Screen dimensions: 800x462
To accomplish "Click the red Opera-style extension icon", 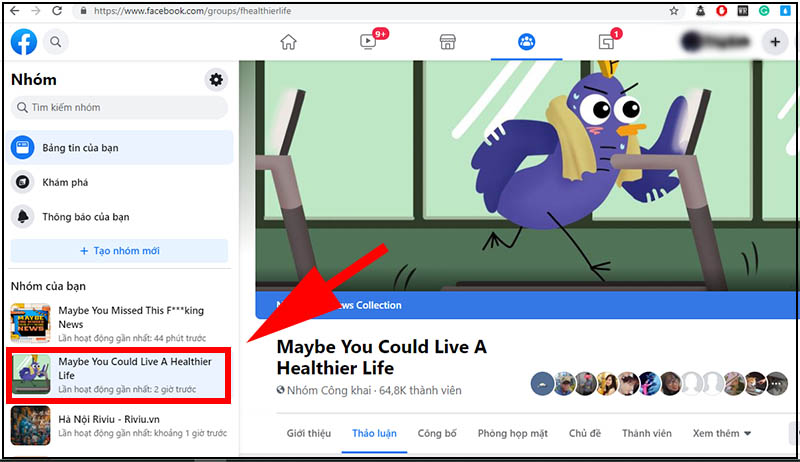I will coord(721,10).
